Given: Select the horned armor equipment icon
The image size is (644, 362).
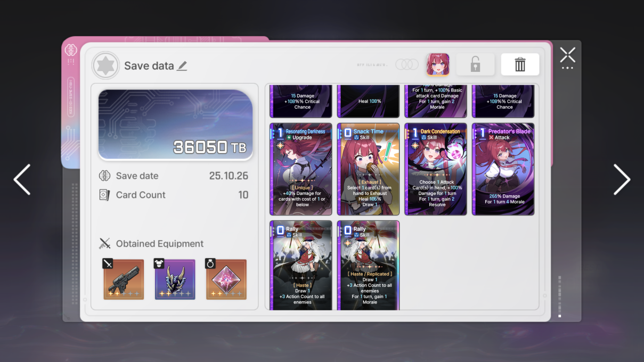Looking at the screenshot, I should pos(175,279).
